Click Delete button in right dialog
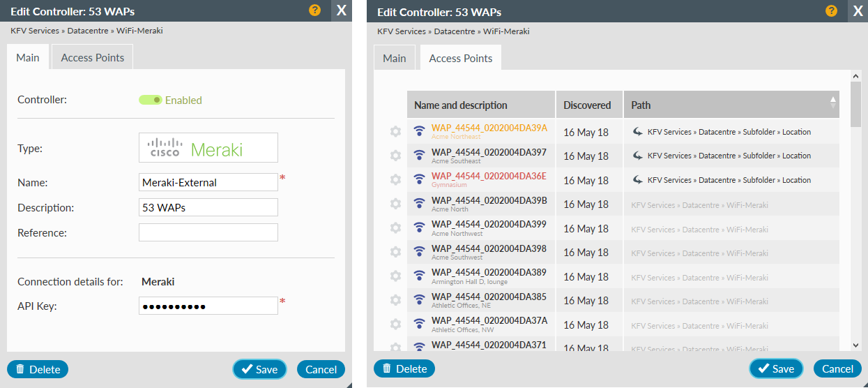 [x=404, y=368]
